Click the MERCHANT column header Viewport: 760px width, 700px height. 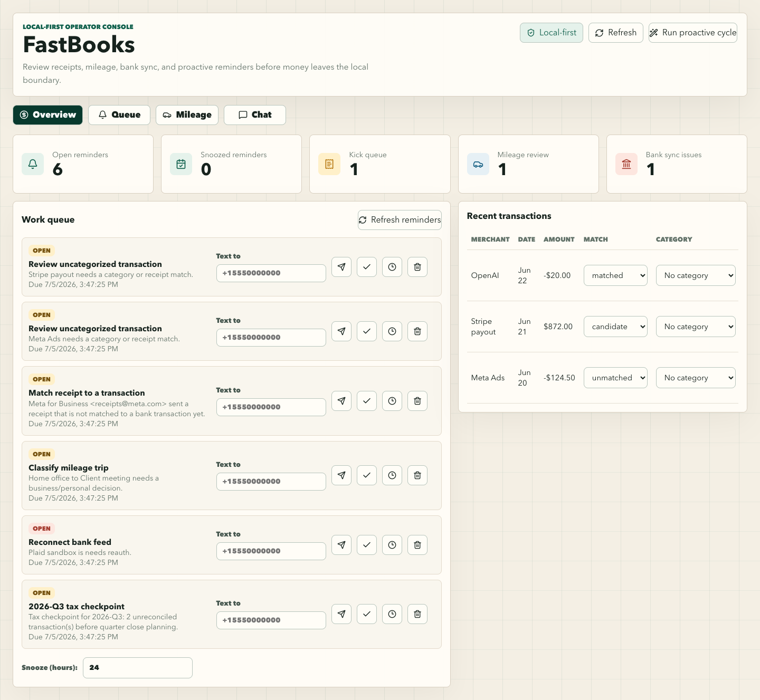tap(490, 239)
